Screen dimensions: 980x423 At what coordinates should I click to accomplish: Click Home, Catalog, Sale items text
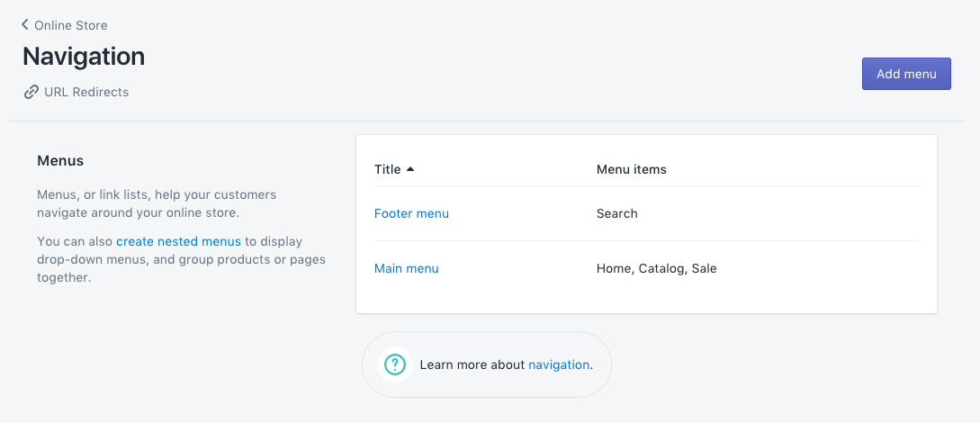click(656, 268)
